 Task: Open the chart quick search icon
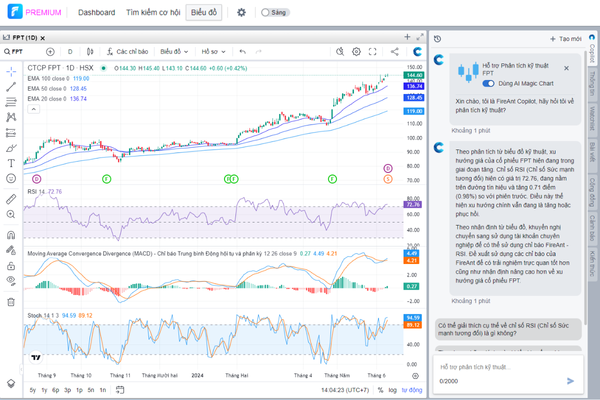tap(340, 52)
